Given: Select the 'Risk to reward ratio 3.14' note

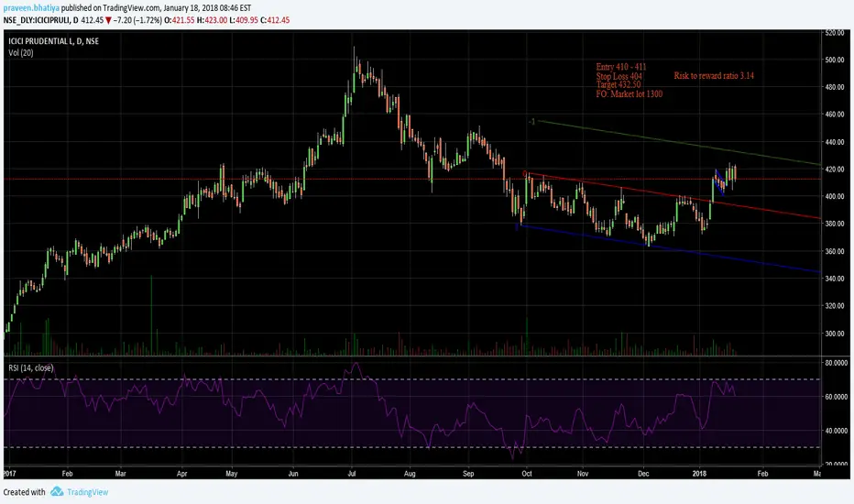Looking at the screenshot, I should pyautogui.click(x=714, y=76).
